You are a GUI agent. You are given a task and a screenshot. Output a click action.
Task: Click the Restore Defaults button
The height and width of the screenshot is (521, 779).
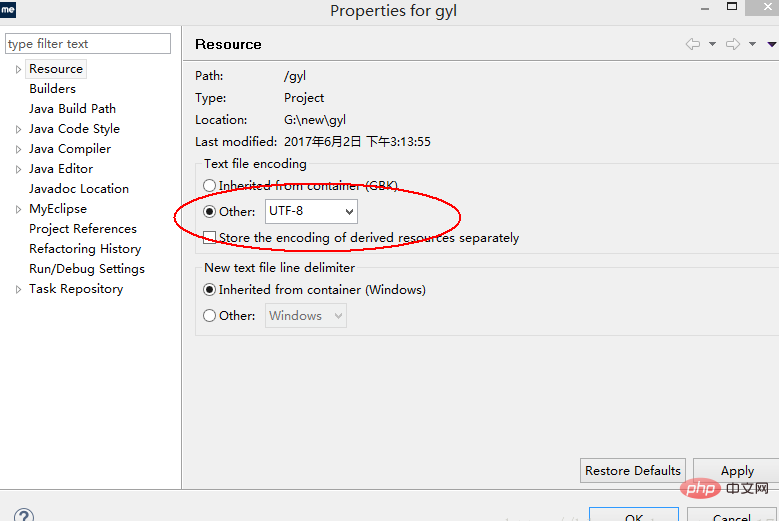point(632,470)
